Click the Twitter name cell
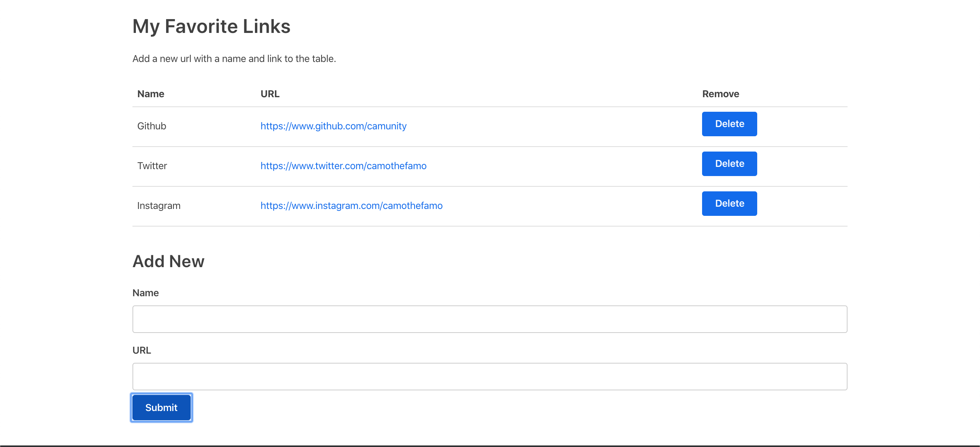Image resolution: width=980 pixels, height=447 pixels. click(152, 166)
